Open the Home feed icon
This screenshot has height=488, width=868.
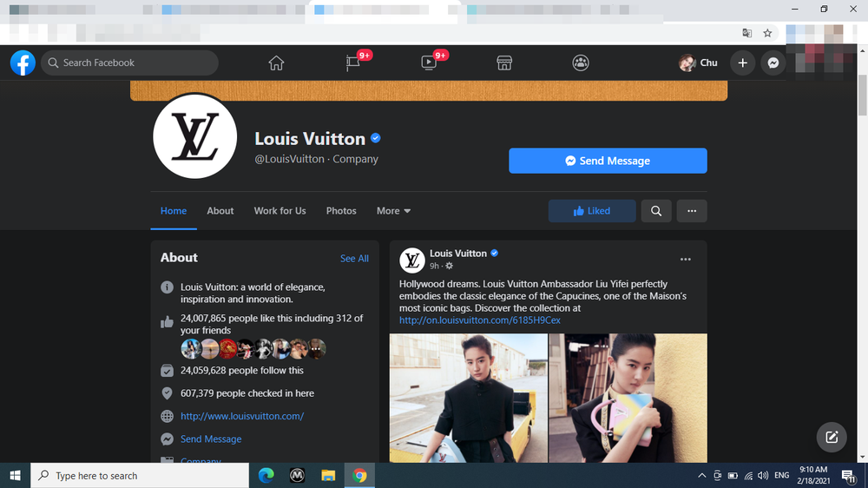276,63
